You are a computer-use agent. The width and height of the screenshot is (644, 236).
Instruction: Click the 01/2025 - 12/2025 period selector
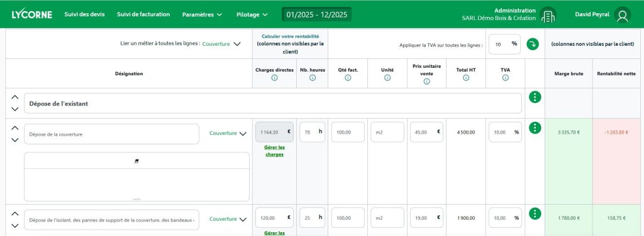pyautogui.click(x=317, y=15)
